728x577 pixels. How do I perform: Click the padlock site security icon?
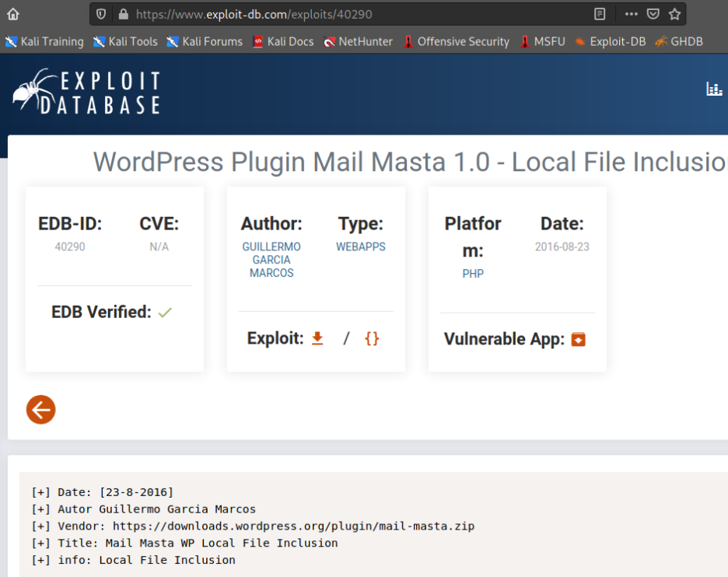123,15
